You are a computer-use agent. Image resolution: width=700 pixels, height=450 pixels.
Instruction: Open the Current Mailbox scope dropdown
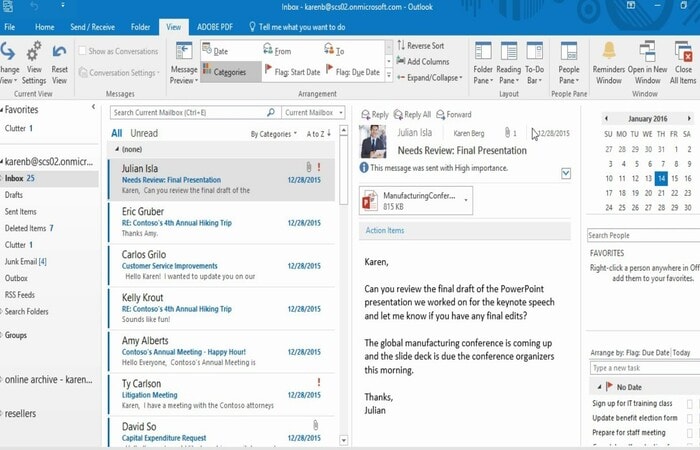click(x=313, y=112)
